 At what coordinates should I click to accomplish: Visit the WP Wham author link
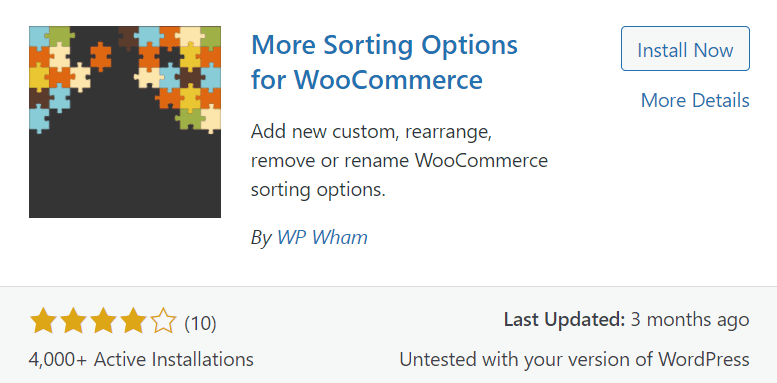pyautogui.click(x=322, y=237)
